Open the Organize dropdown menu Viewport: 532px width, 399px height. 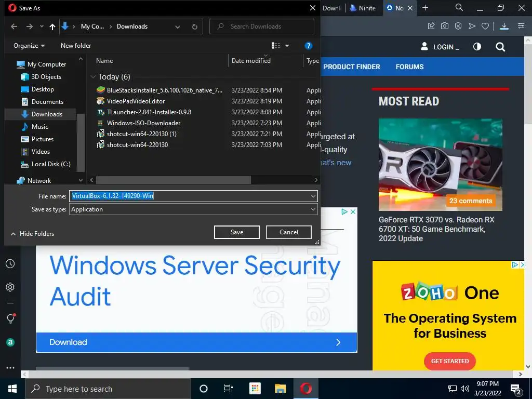[29, 46]
